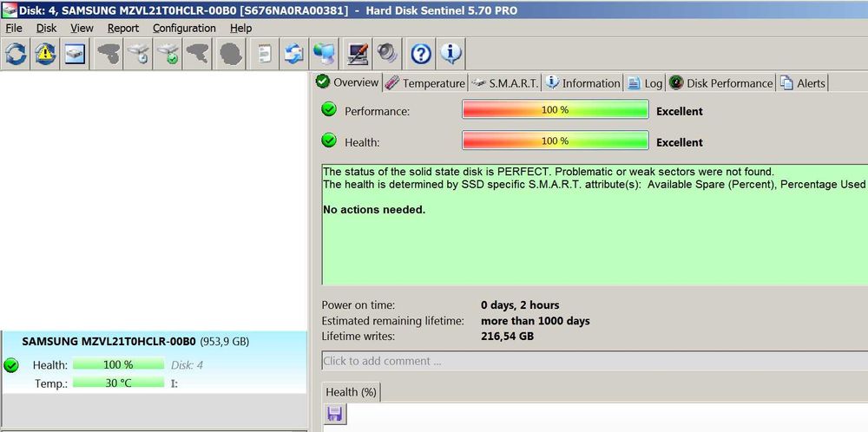
Task: Click the application icon in title bar
Action: coord(10,10)
